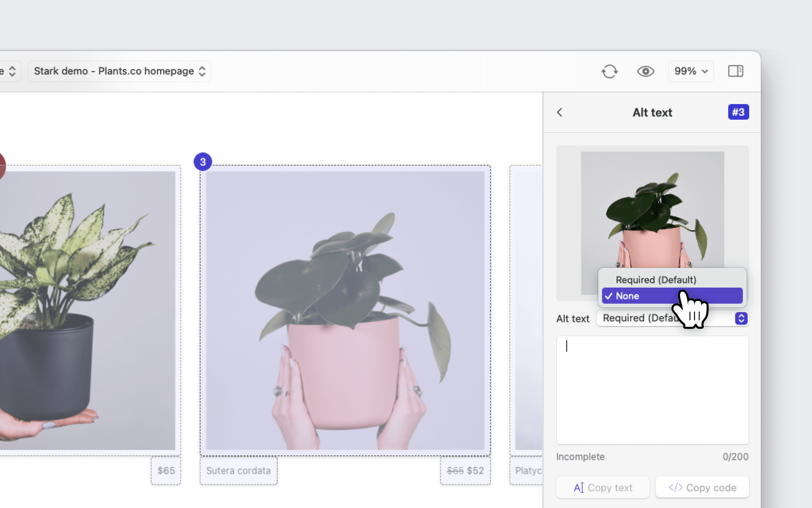Click the Sutera cordata label
Screen dimensions: 812x508
point(239,470)
